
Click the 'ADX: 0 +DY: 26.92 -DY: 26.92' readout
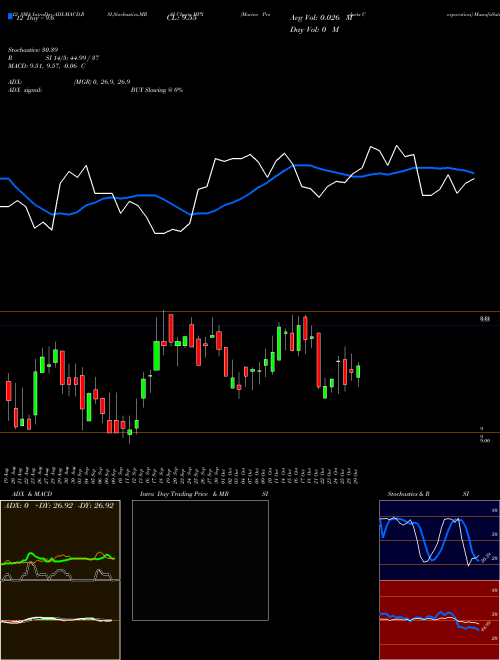(x=59, y=506)
